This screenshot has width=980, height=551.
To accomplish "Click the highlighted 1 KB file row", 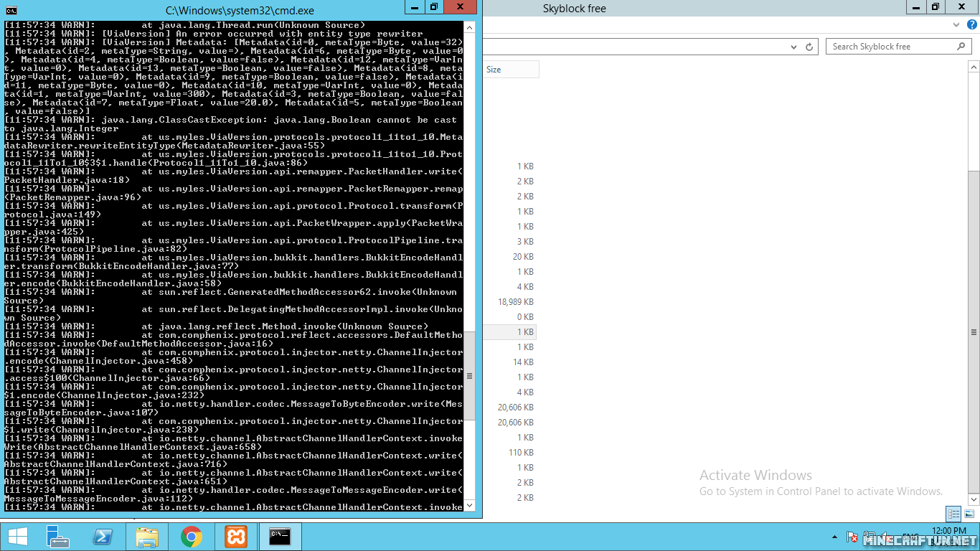I will tap(509, 332).
